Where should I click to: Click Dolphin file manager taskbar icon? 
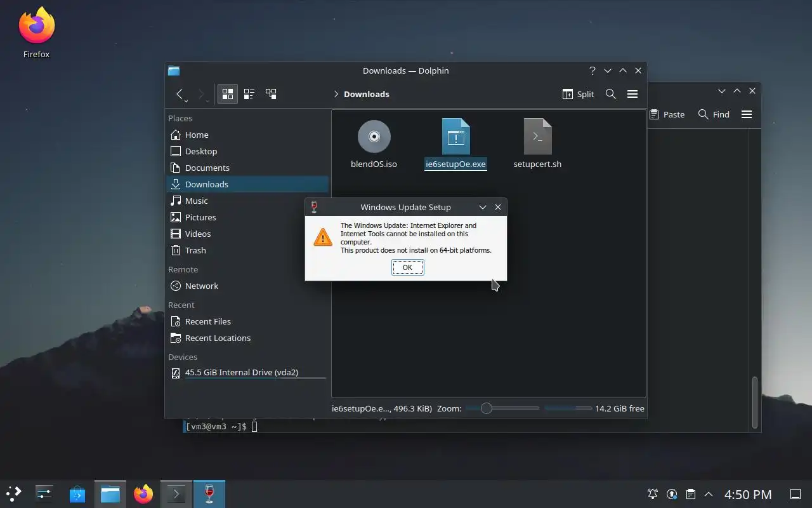[x=110, y=493]
